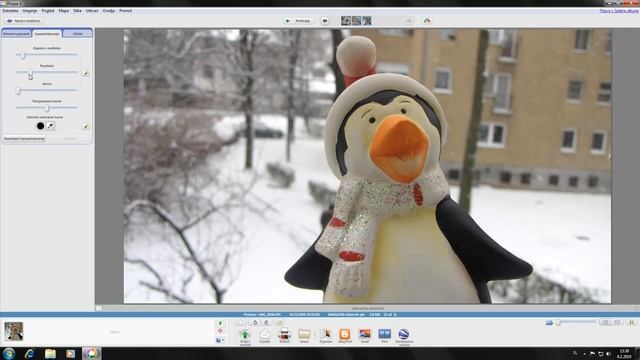Adjust the color temperature slider
Viewport: 640px width, 360px height.
(x=47, y=108)
